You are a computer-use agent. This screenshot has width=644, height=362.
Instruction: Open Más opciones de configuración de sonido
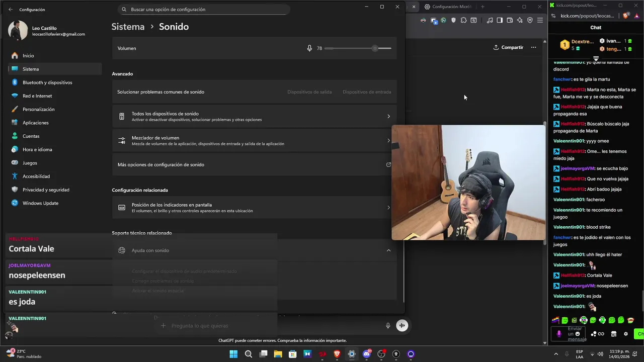coord(254,165)
